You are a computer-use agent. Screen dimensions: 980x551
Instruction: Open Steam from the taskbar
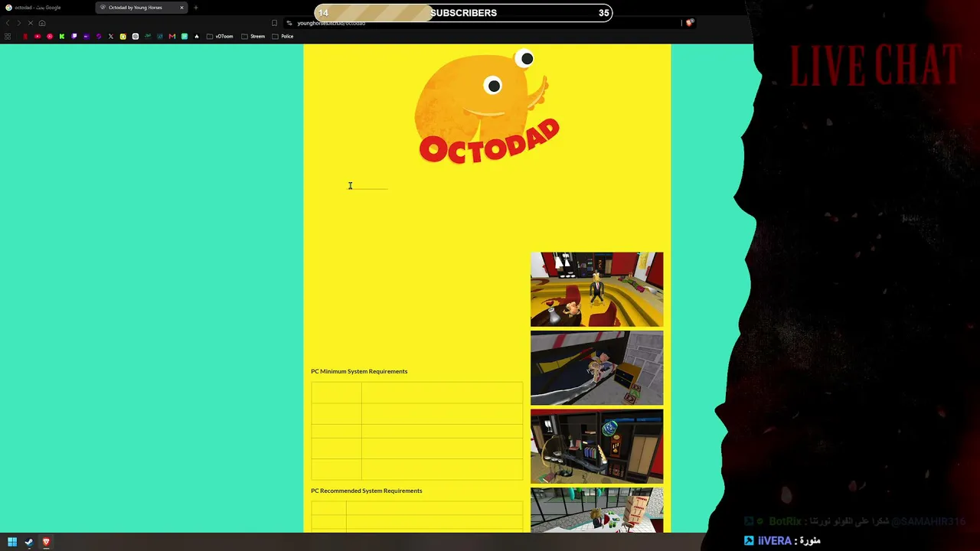[x=29, y=542]
